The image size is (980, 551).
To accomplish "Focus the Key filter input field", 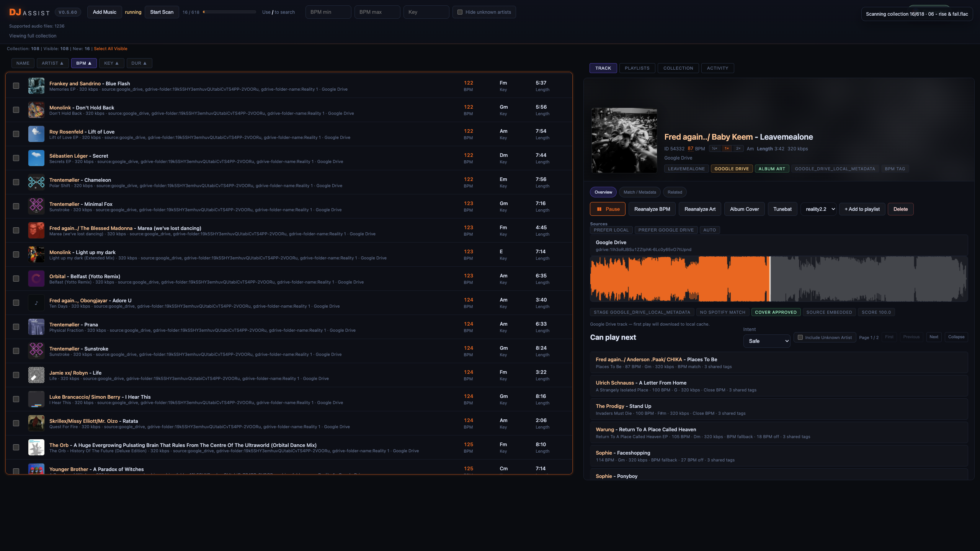I will point(426,12).
